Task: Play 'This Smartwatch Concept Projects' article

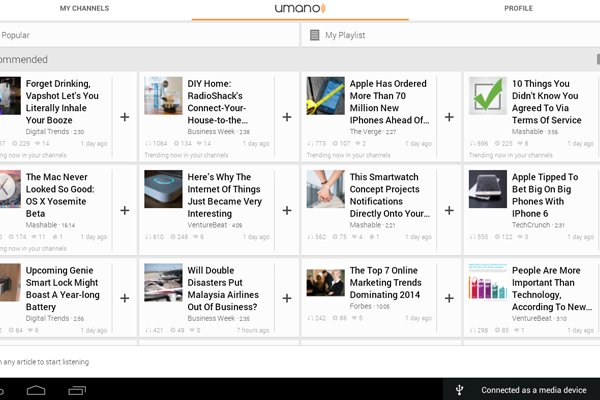Action: 390,195
